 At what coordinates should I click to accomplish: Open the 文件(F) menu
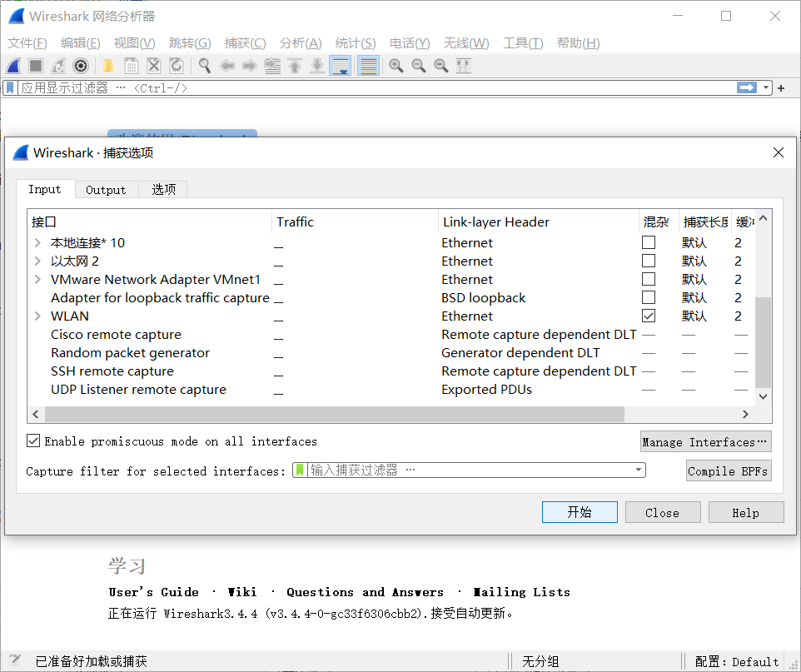point(27,43)
